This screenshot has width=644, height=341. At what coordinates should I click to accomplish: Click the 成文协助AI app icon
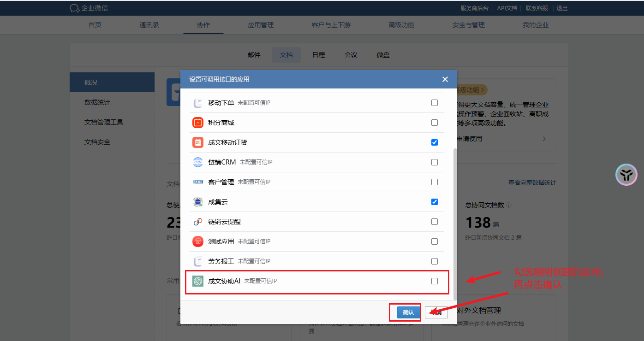(197, 281)
